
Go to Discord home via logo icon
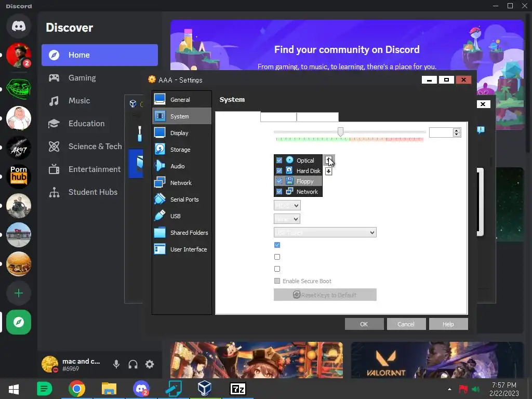tap(19, 26)
